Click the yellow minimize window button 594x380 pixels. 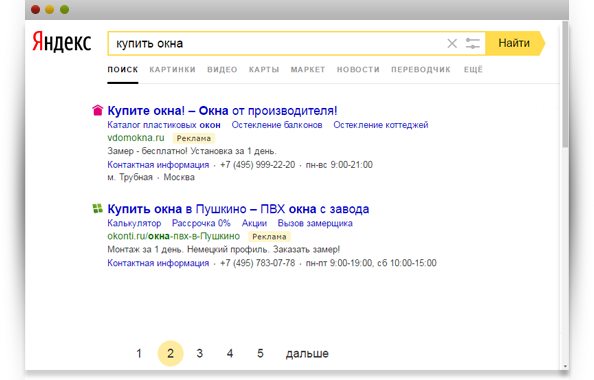[x=50, y=9]
